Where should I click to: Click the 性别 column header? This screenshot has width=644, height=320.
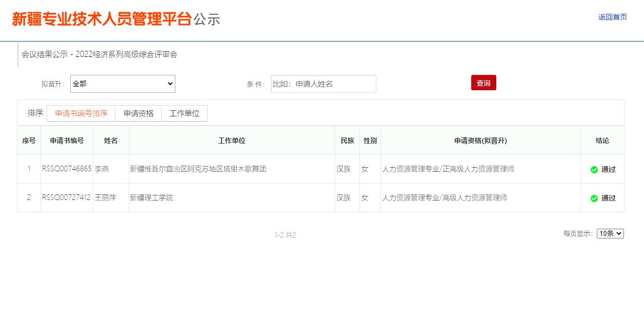tap(370, 141)
